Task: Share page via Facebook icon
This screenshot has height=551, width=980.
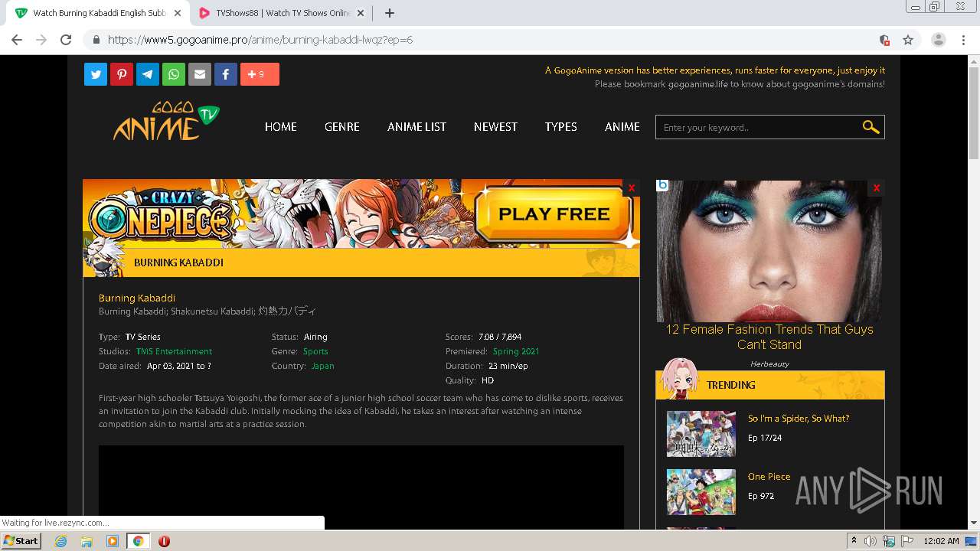Action: pos(226,74)
